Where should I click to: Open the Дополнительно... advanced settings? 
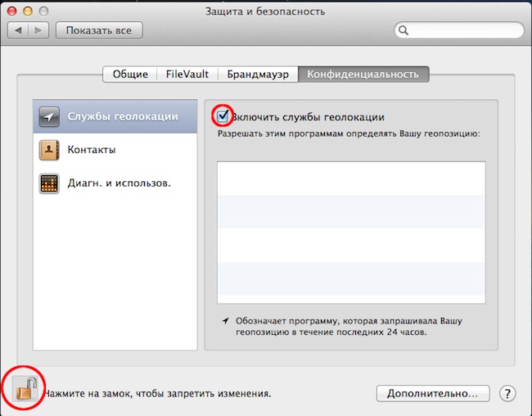click(x=432, y=393)
